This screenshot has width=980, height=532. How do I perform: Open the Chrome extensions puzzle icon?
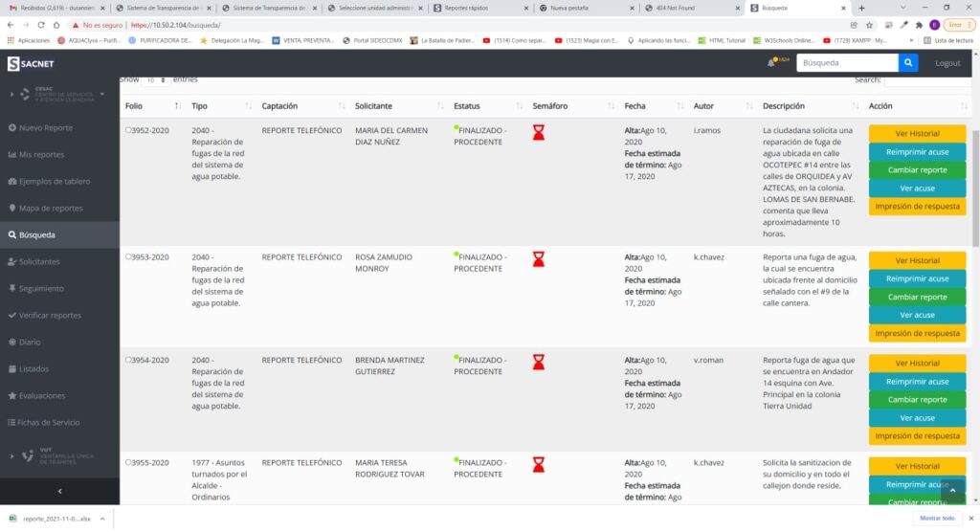[920, 25]
